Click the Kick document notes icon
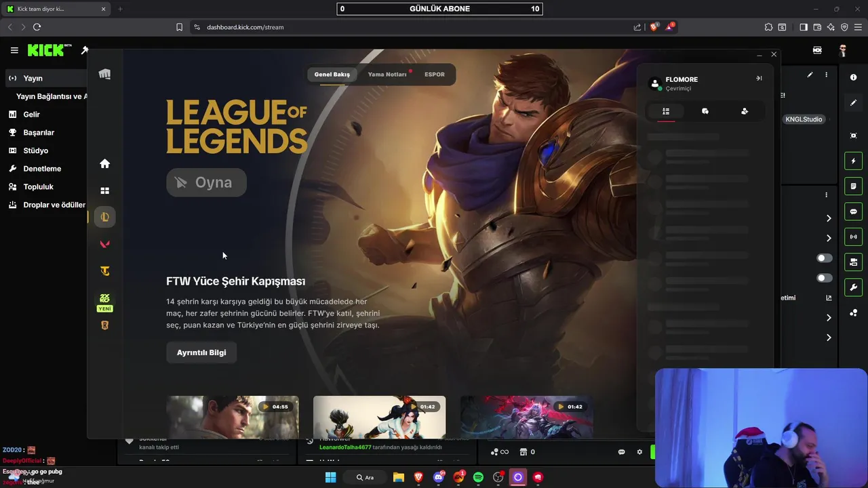Viewport: 868px width, 488px height. (853, 186)
